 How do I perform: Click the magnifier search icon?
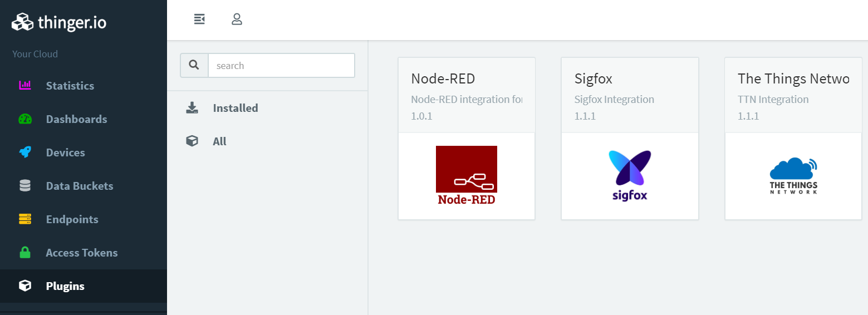pos(194,65)
